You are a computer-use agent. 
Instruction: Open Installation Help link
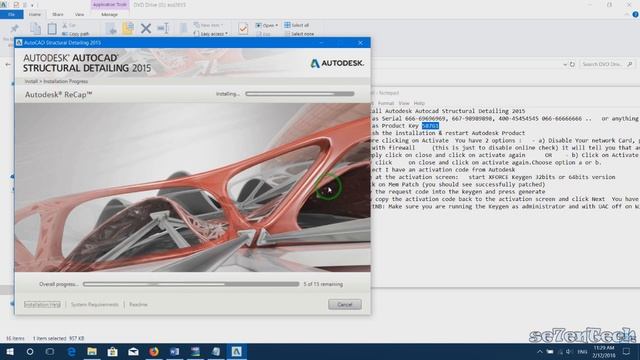(x=42, y=304)
